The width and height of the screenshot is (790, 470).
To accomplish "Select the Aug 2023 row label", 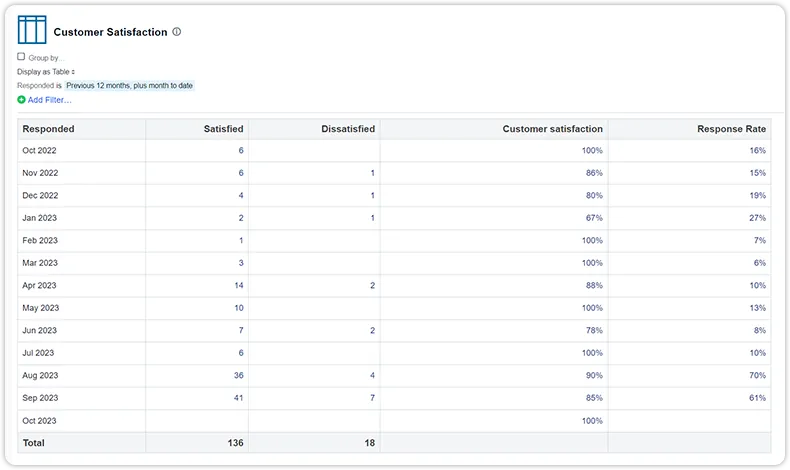I will pos(40,375).
